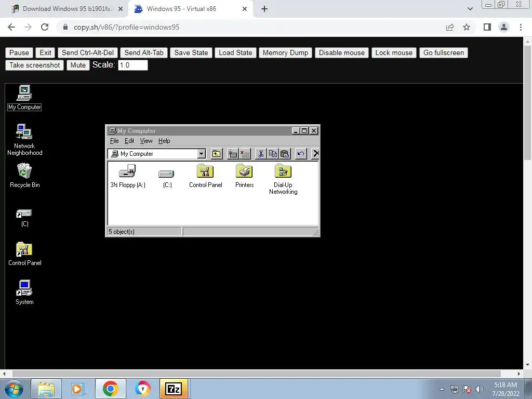Viewport: 532px width, 399px height.
Task: Bookmark this page with star icon
Action: tap(467, 27)
